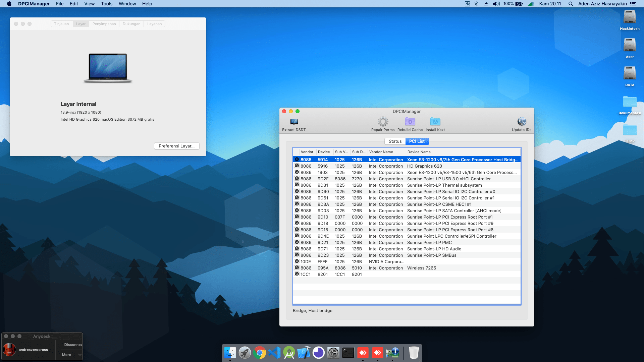Viewport: 644px width, 362px height.
Task: Select the TEMP folder on the desktop
Action: point(630,133)
